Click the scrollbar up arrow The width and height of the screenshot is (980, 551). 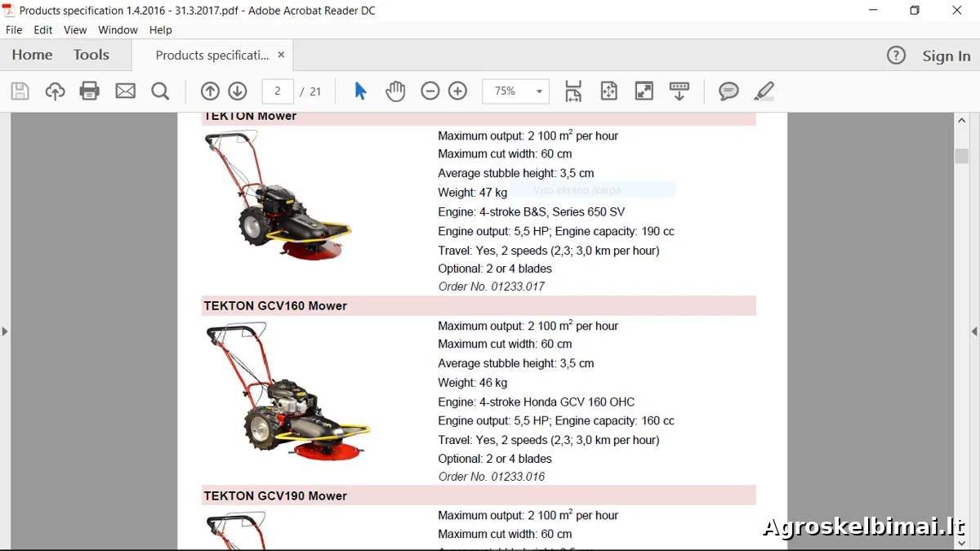point(961,121)
